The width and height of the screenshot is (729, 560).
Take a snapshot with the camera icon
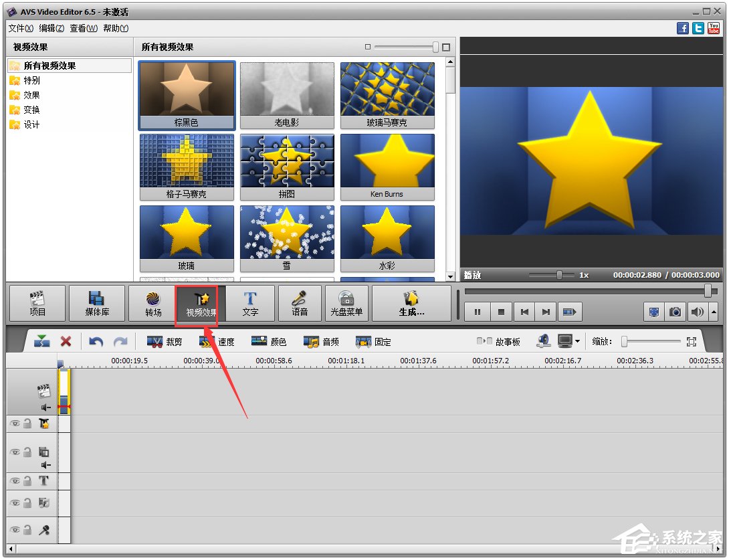coord(675,312)
